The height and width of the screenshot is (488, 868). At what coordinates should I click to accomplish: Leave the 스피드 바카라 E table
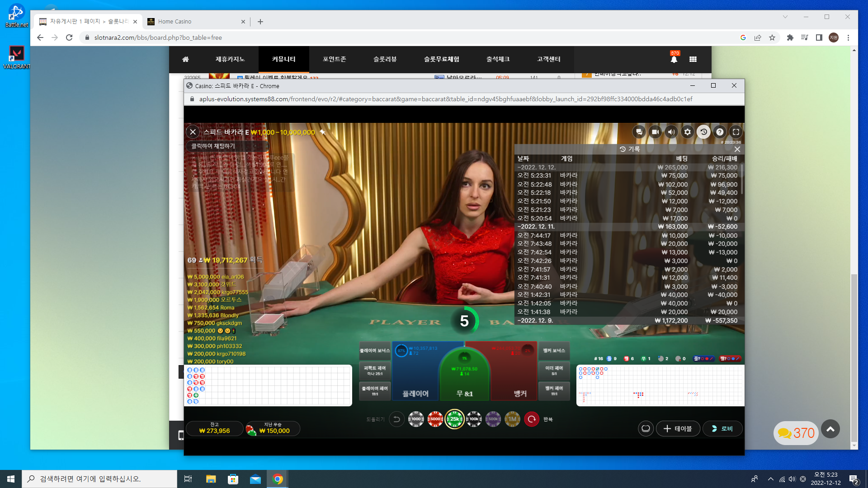[x=193, y=132]
